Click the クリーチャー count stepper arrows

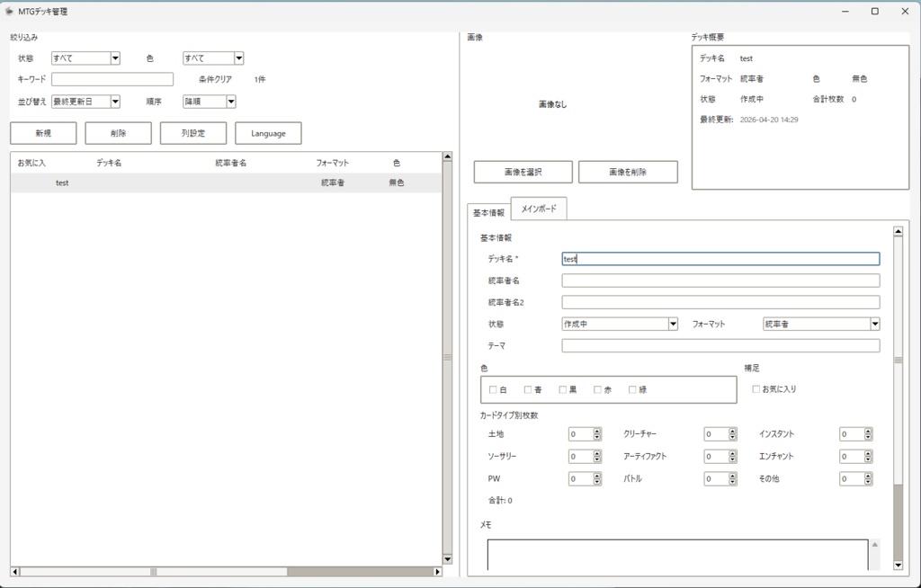click(732, 434)
